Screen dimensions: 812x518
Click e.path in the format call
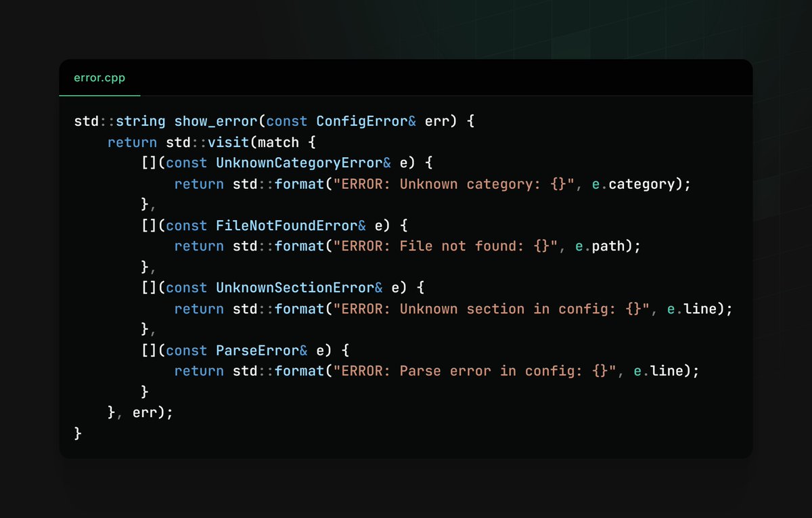(600, 246)
